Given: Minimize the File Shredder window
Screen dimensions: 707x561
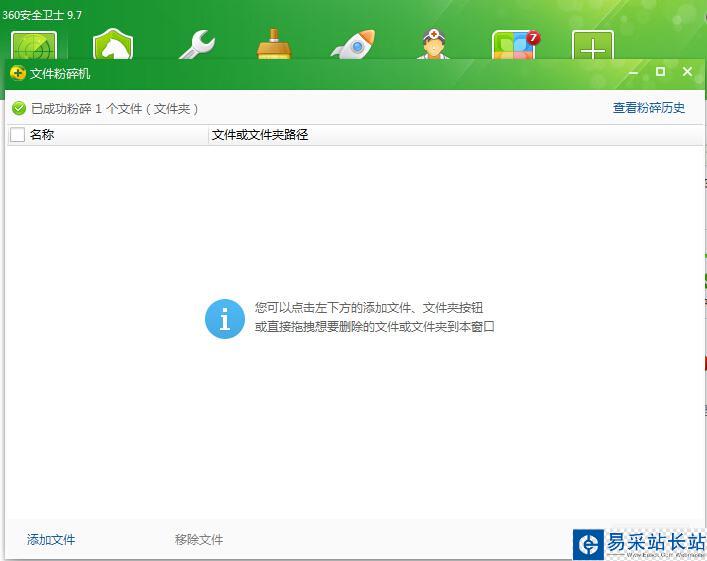Looking at the screenshot, I should tap(634, 72).
